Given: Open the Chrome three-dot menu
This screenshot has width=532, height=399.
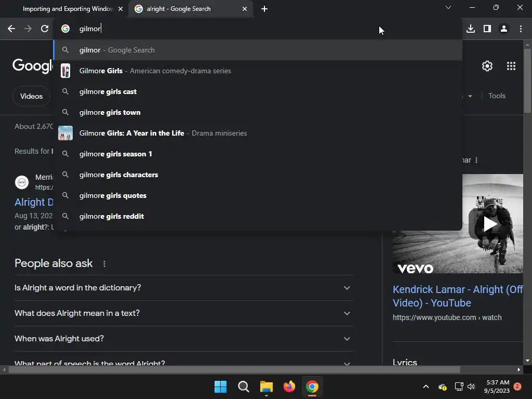Looking at the screenshot, I should coord(521,29).
